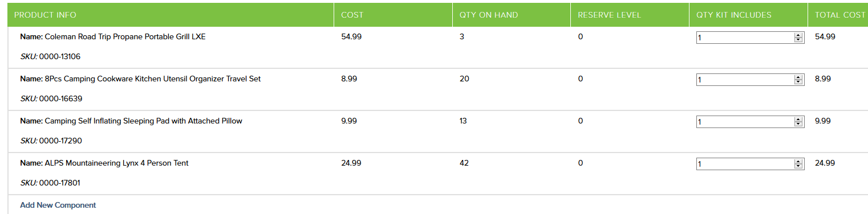The width and height of the screenshot is (868, 214).
Task: Focus quantity field for Coleman Grill
Action: (x=745, y=38)
